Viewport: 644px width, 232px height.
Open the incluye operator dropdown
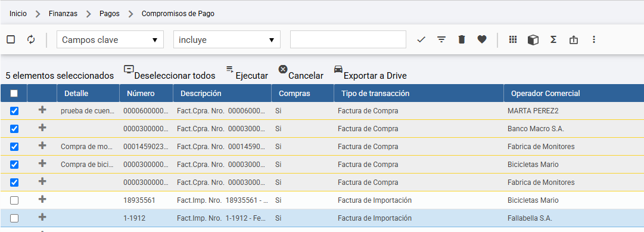click(227, 40)
